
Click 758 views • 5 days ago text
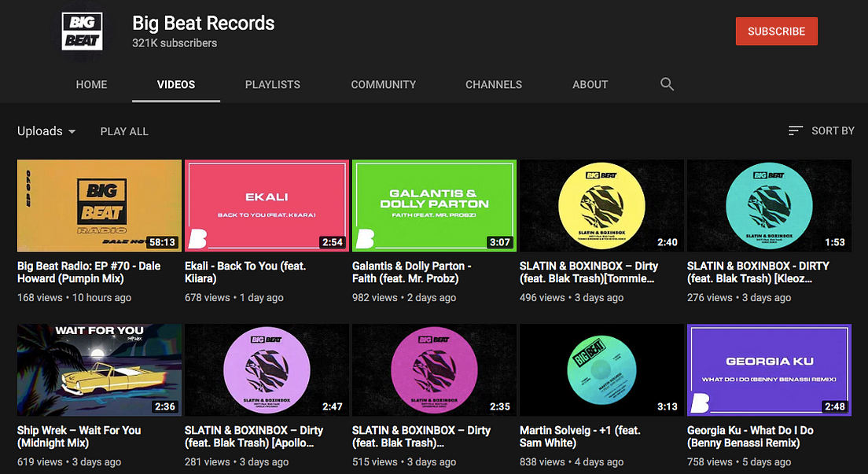(739, 462)
